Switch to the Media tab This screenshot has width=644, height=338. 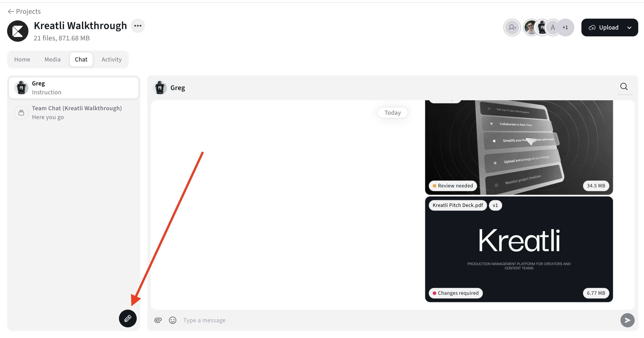(x=53, y=59)
